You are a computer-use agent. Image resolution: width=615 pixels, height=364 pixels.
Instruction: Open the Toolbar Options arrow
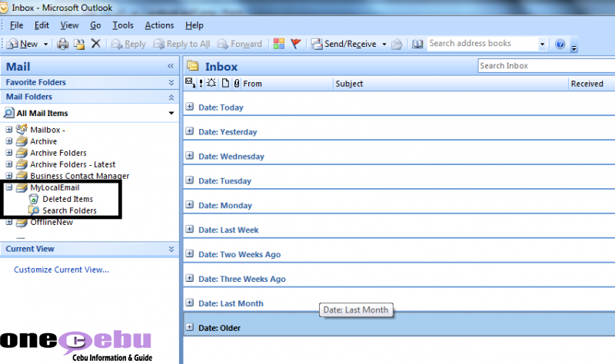573,48
